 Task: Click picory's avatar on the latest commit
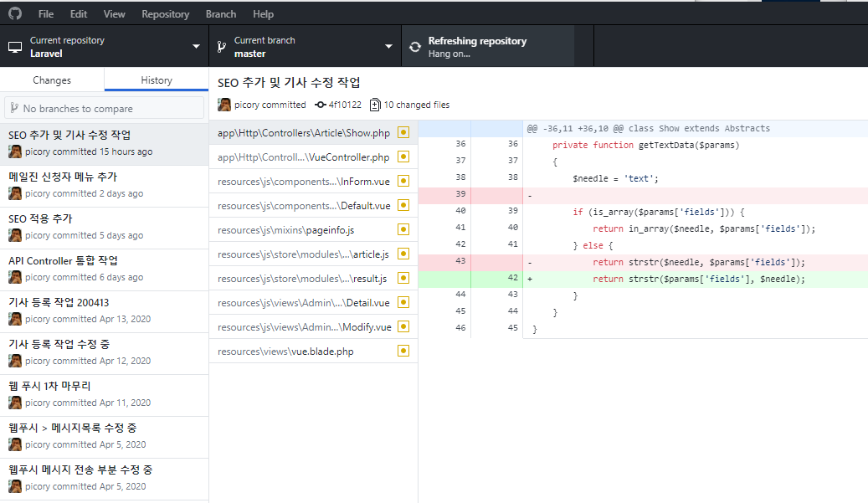pyautogui.click(x=223, y=105)
